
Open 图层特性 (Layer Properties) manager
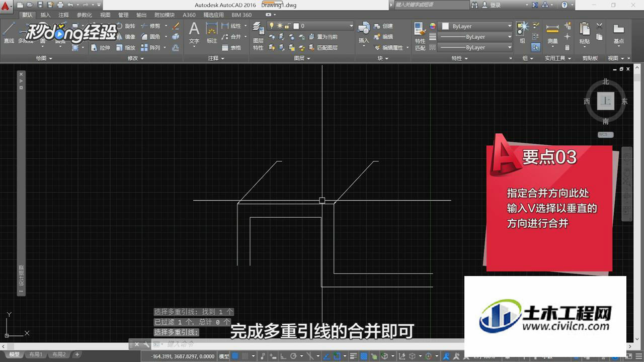coord(258,36)
